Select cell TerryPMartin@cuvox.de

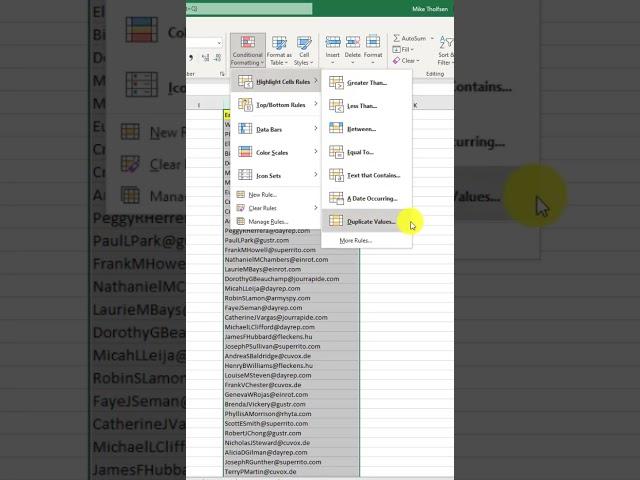[291, 472]
